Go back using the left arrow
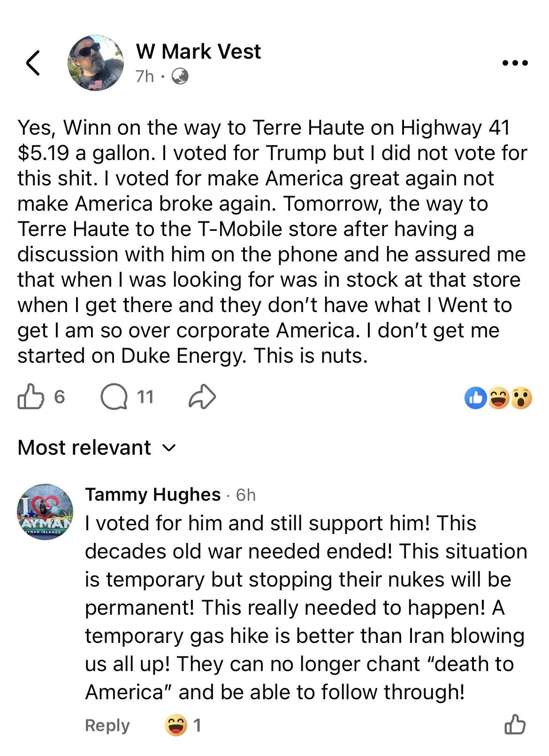Viewport: 549px width, 756px height. [x=32, y=62]
